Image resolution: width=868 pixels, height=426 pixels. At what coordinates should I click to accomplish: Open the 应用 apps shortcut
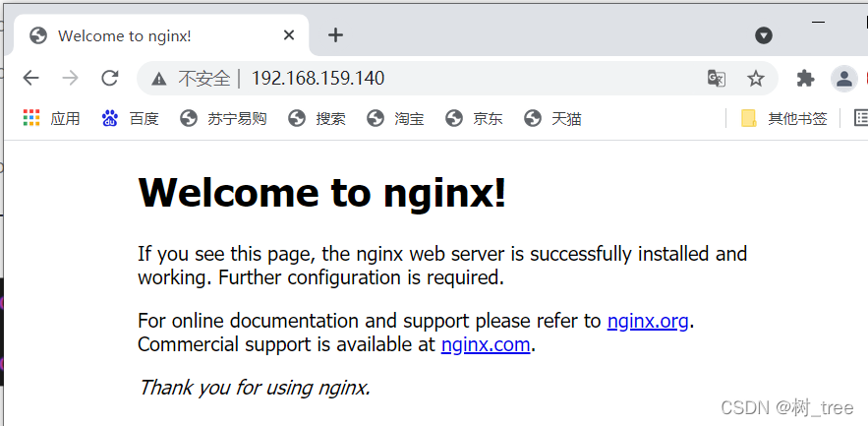(51, 118)
